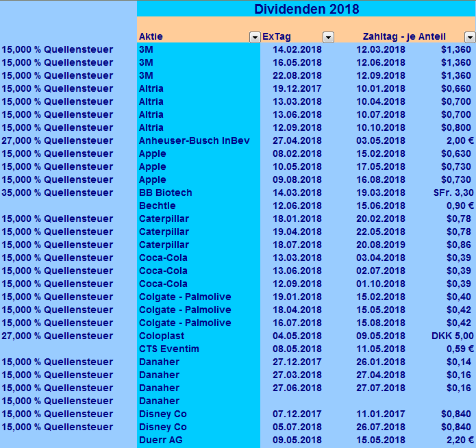Viewport: 476px width, 448px height.
Task: Click 35,000 % Quellensteuer in BB Biotech row
Action: tap(58, 192)
